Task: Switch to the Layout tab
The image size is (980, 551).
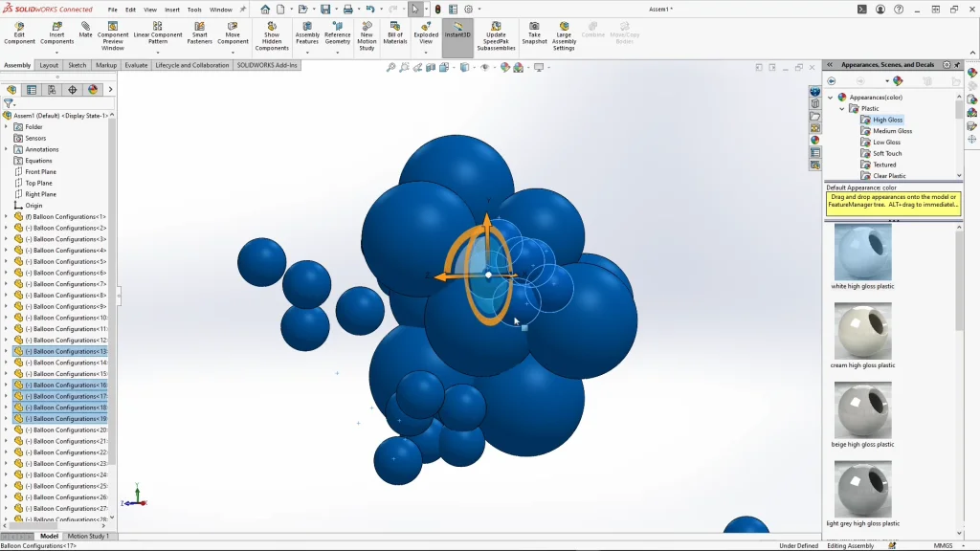Action: pyautogui.click(x=49, y=65)
